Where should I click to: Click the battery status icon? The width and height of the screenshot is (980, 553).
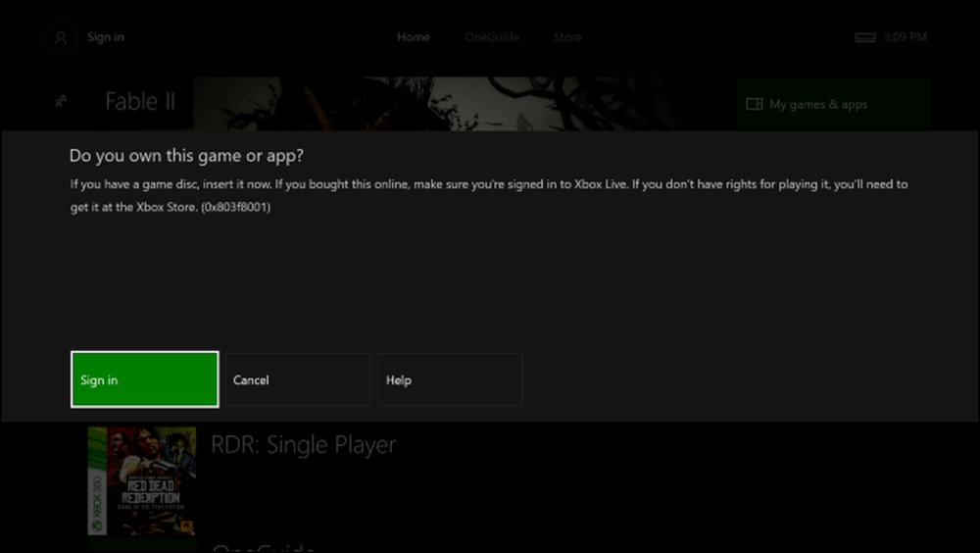[x=865, y=37]
